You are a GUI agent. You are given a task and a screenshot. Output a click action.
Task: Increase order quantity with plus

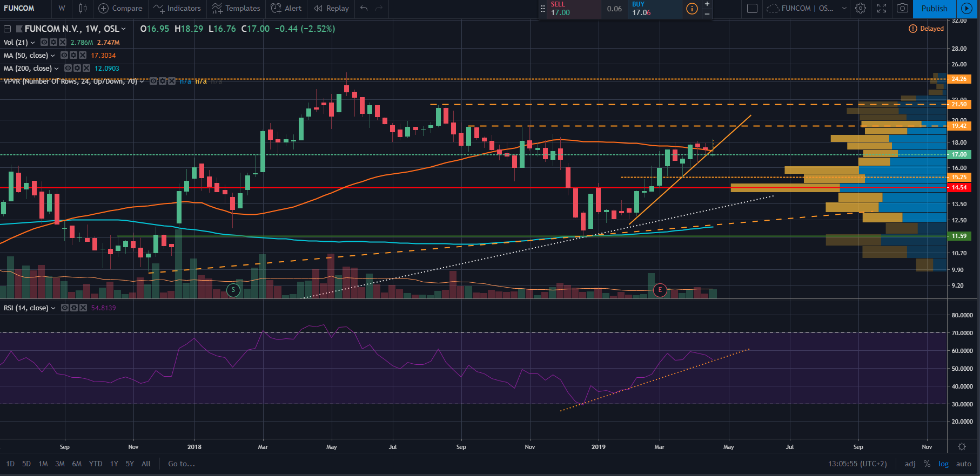click(707, 4)
